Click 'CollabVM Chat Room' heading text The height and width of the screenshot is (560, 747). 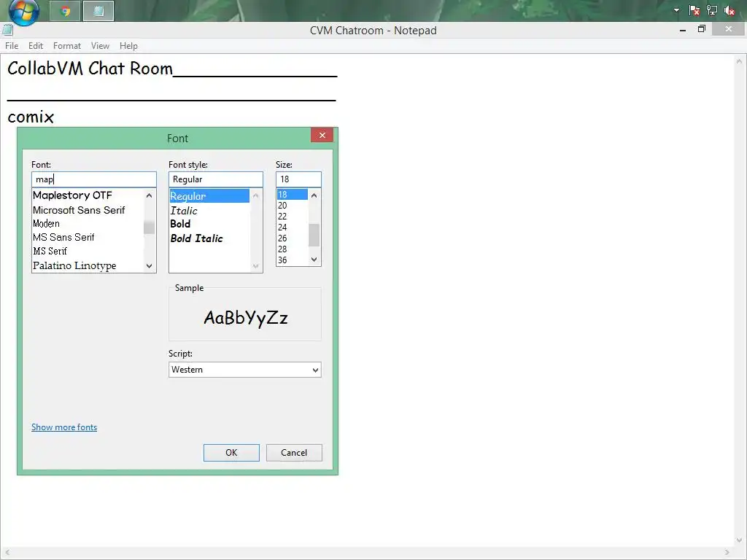[x=90, y=68]
